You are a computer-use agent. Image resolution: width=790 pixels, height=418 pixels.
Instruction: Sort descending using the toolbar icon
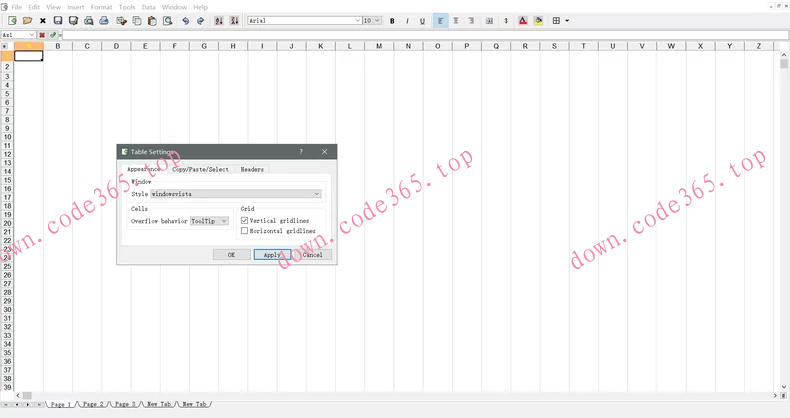click(x=234, y=21)
